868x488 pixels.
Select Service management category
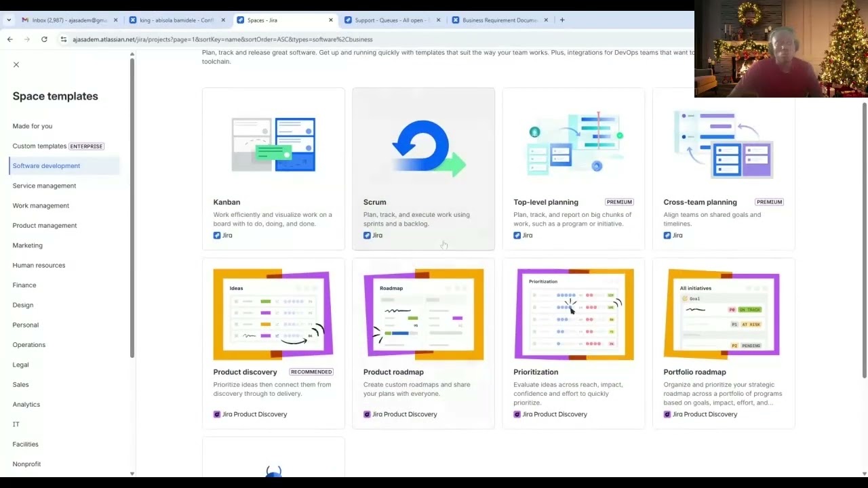[x=44, y=186]
